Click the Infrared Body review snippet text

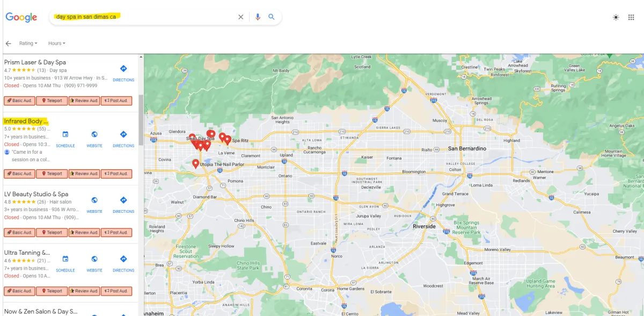(30, 156)
